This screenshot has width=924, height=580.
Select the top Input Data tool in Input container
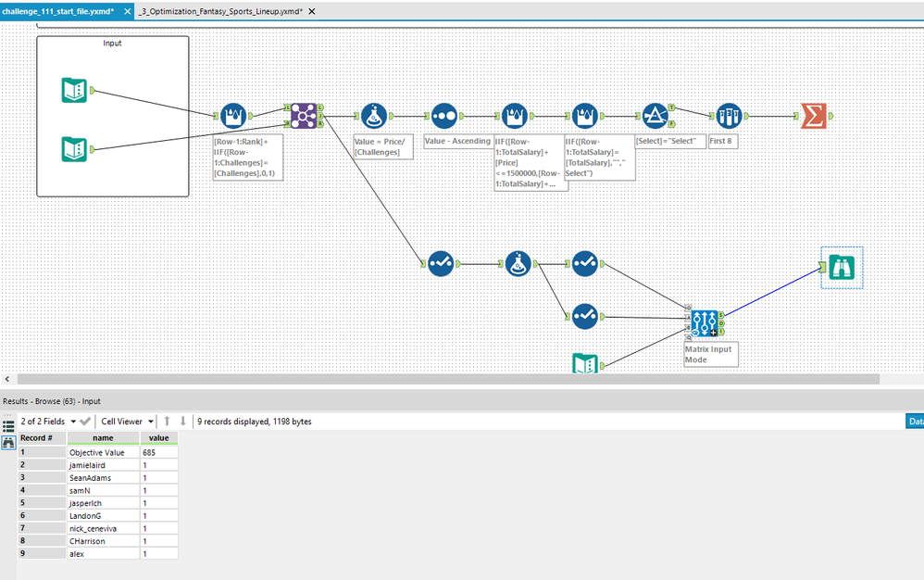pos(74,90)
